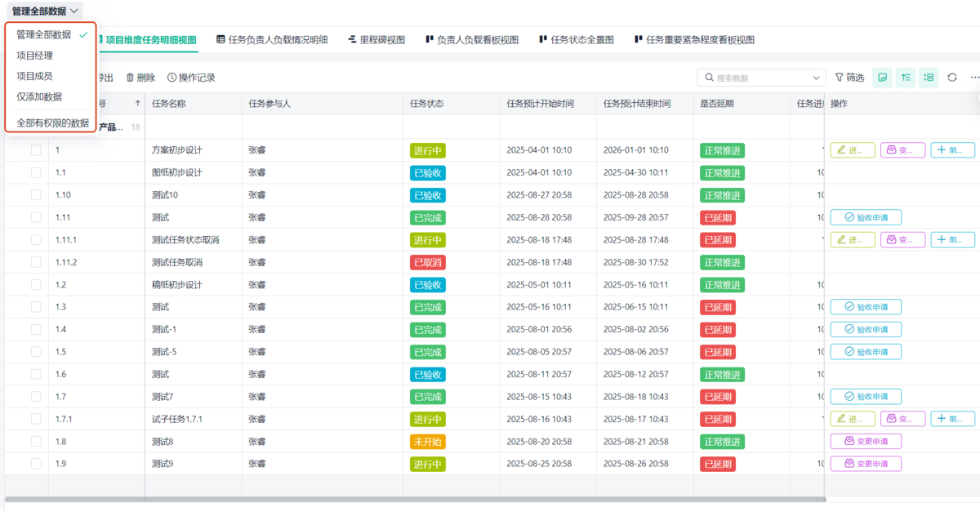Viewport: 980px width, 512px height.
Task: Open the 筛选 filter funnel
Action: coord(849,78)
